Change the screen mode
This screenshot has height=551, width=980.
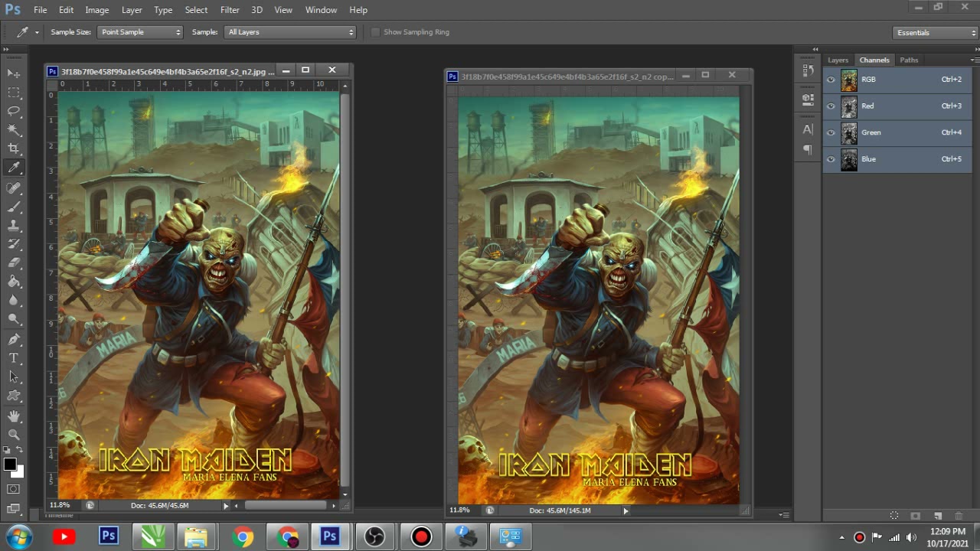coord(14,508)
